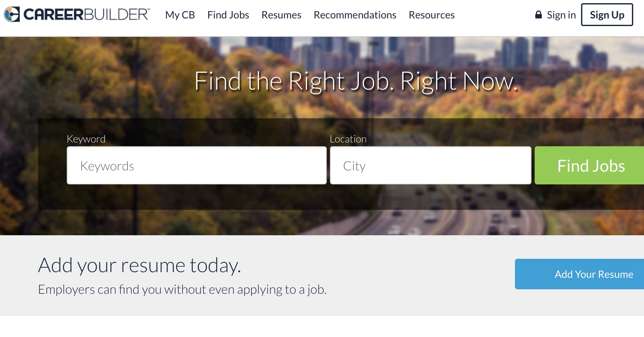Click the Sign in link
Viewport: 644px width, 337px height.
pos(561,15)
